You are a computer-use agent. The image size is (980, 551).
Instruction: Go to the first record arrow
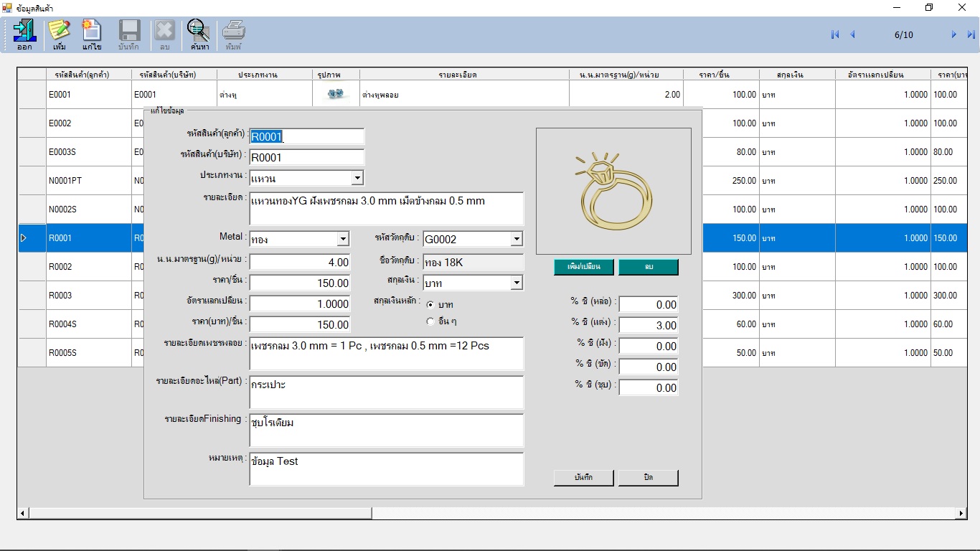(x=834, y=34)
